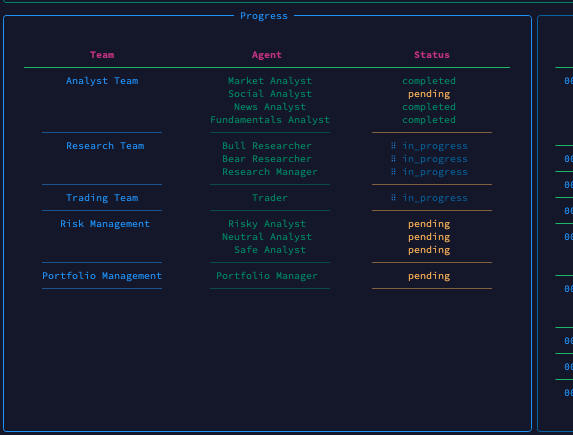Select the 'Team' column header
Image resolution: width=573 pixels, height=435 pixels.
(x=102, y=55)
